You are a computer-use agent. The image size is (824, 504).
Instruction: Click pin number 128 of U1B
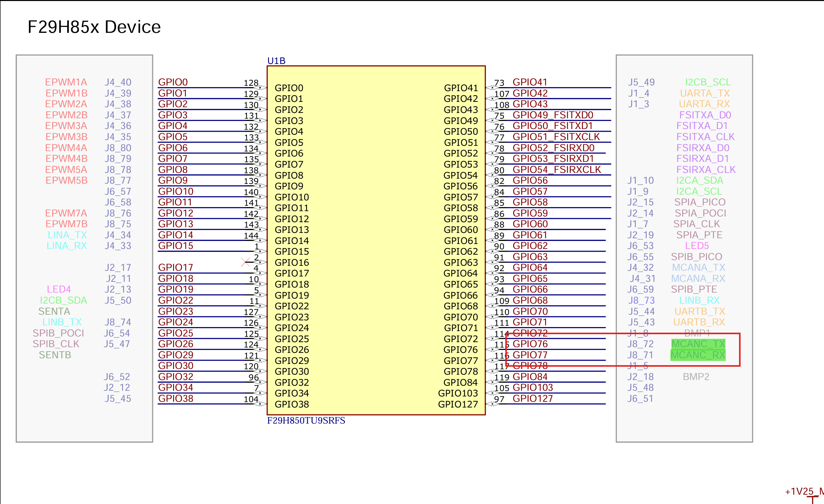pyautogui.click(x=251, y=83)
